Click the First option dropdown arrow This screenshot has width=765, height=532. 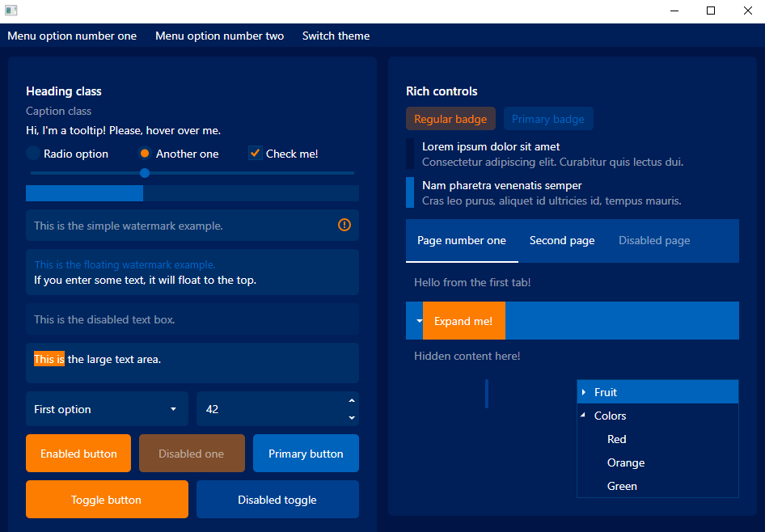click(173, 409)
